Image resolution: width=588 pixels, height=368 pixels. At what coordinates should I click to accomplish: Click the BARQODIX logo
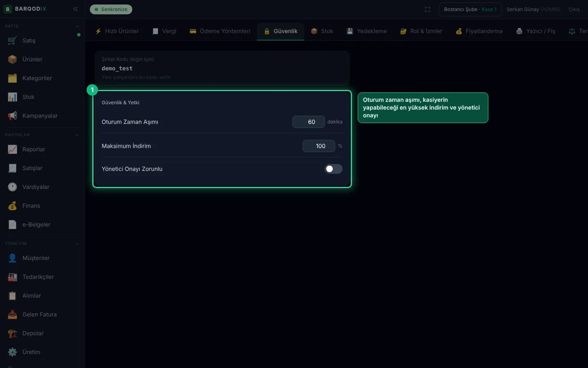tap(25, 9)
